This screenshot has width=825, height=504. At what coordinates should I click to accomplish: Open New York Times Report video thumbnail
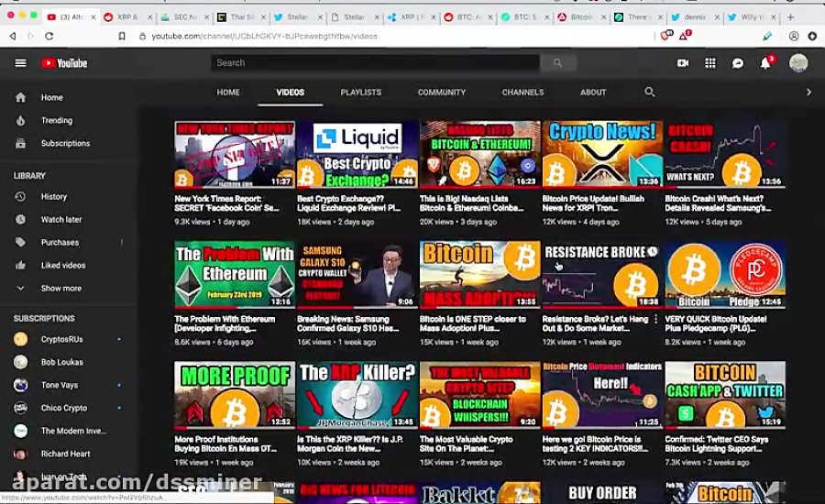(235, 154)
